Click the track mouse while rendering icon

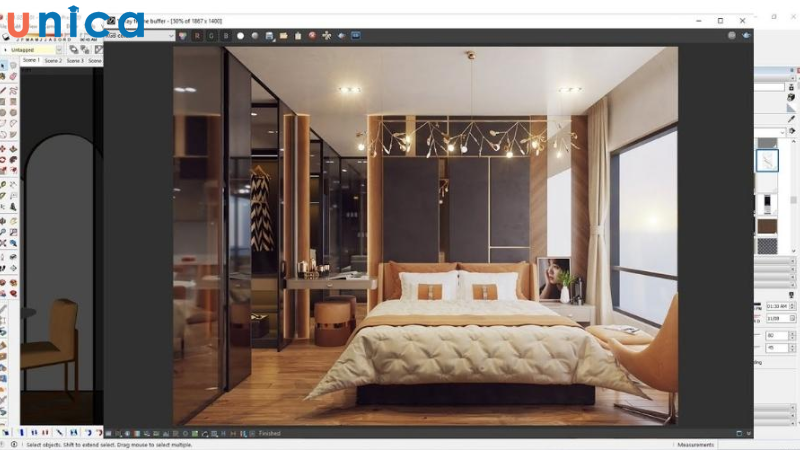(x=327, y=36)
